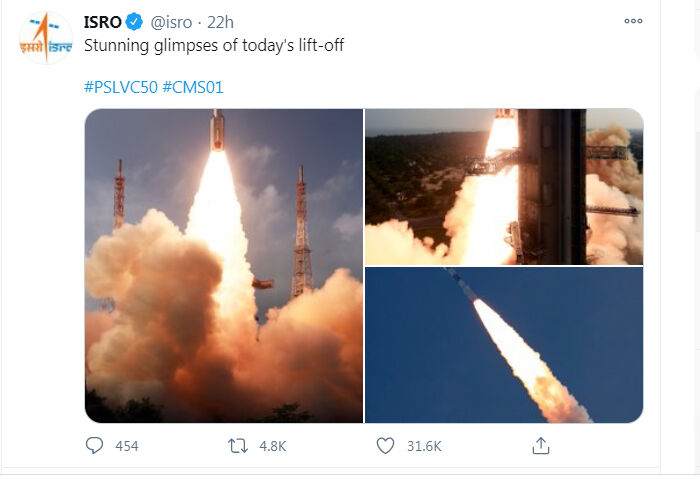Click the 4.8K retweets count
The height and width of the screenshot is (480, 700).
(273, 446)
